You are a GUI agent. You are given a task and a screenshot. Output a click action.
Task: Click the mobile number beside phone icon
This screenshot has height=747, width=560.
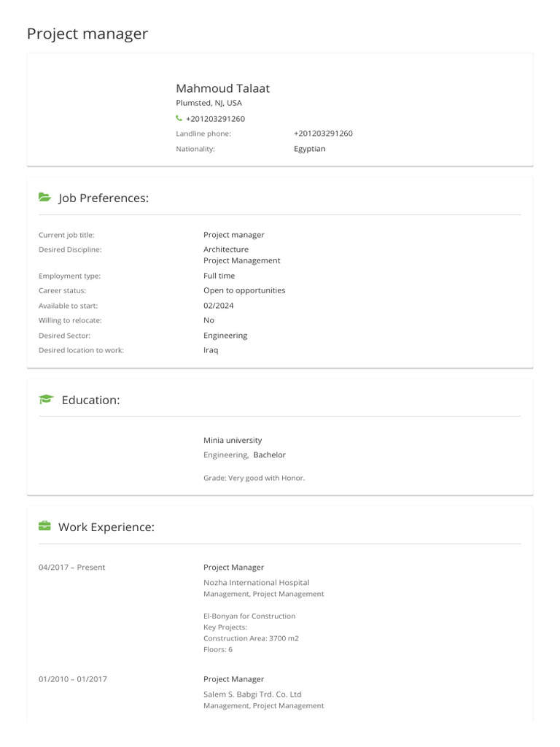coord(215,119)
